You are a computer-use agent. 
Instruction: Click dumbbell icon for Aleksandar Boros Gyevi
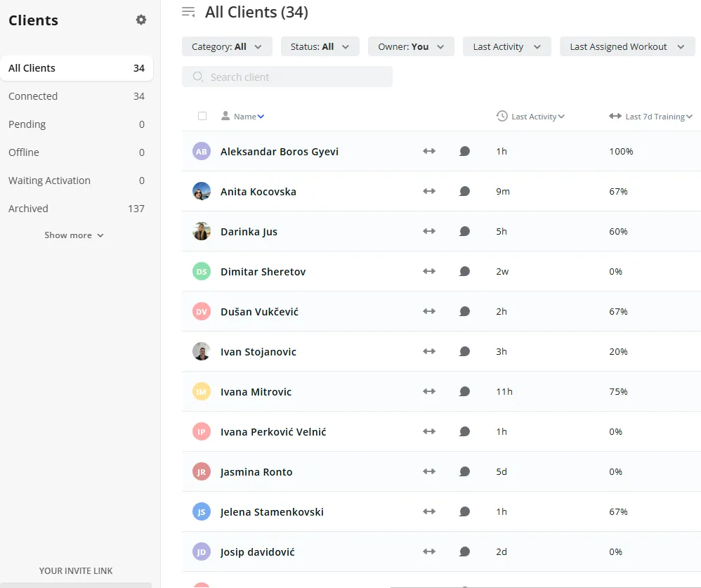pyautogui.click(x=429, y=151)
